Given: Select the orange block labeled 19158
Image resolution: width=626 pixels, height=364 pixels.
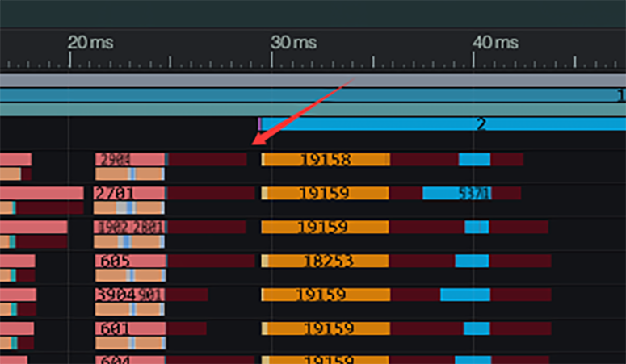Looking at the screenshot, I should pyautogui.click(x=326, y=160).
